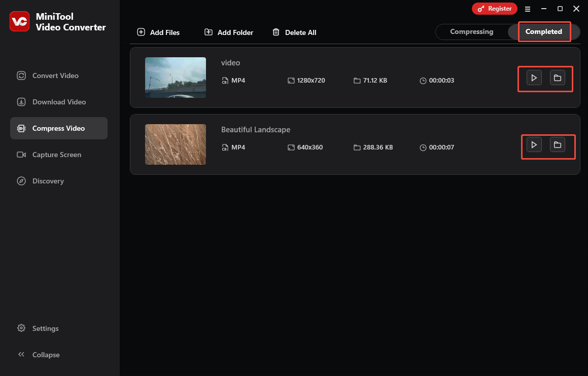Click the 1280x720 resolution value
The image size is (588, 376).
(x=311, y=81)
